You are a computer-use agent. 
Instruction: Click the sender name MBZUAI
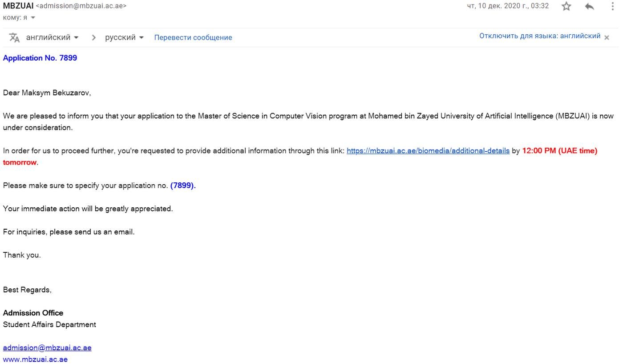click(x=18, y=6)
